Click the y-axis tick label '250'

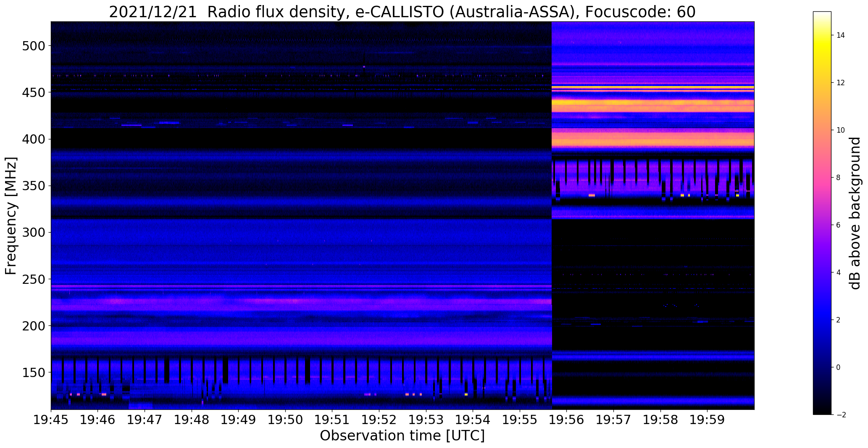(x=33, y=279)
